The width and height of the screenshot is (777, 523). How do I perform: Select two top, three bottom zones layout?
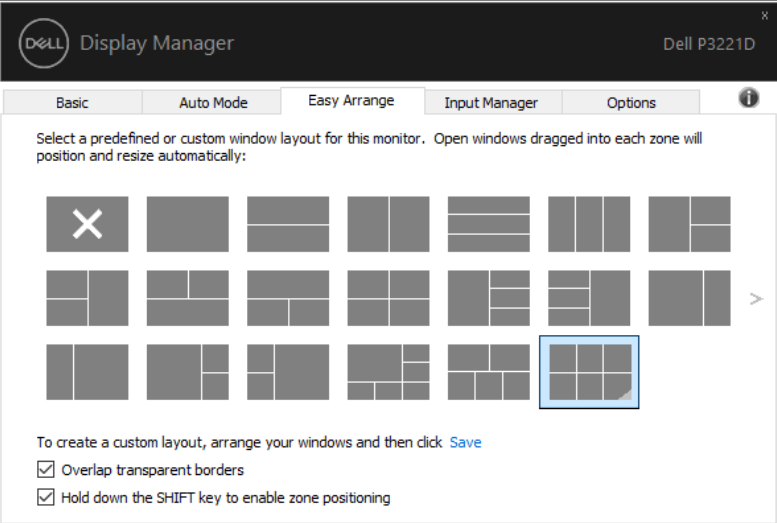pyautogui.click(x=489, y=372)
